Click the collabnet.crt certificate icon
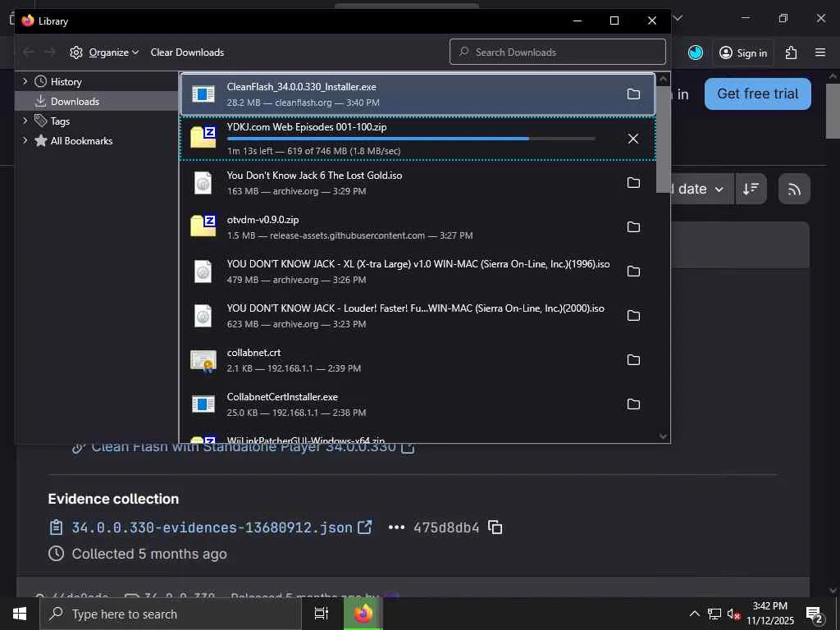This screenshot has height=630, width=840. coord(203,361)
